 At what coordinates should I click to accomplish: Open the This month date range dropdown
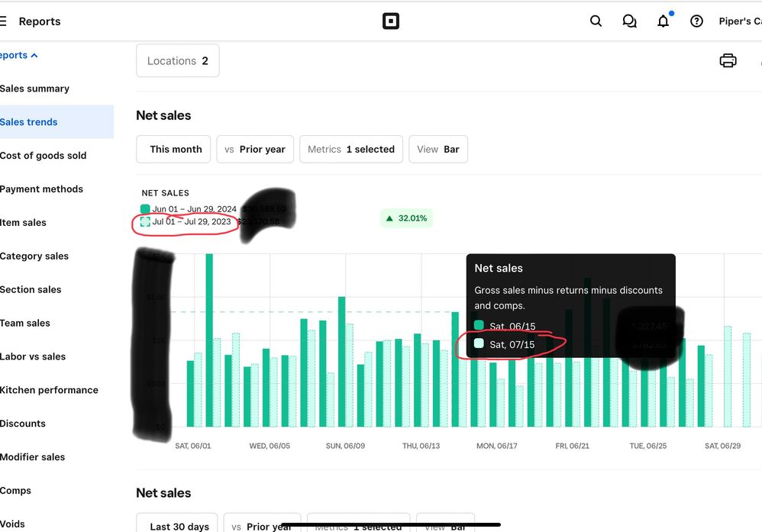click(x=175, y=150)
